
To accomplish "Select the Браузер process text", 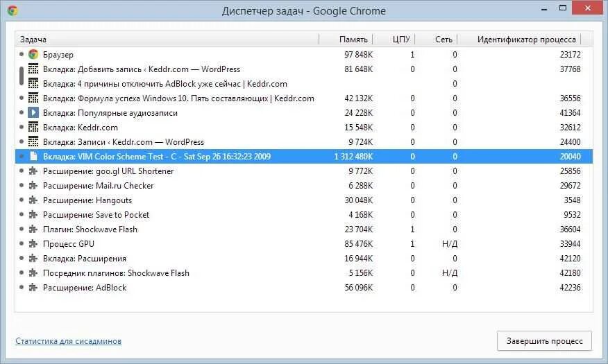I will coord(58,55).
